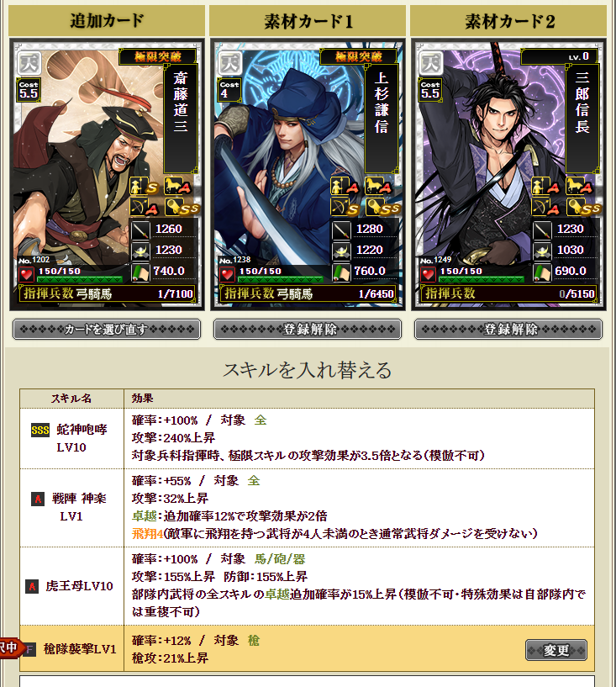The width and height of the screenshot is (616, 687).
Task: Click the spear attack icon on 斎藤道三 card
Action: tap(140, 230)
